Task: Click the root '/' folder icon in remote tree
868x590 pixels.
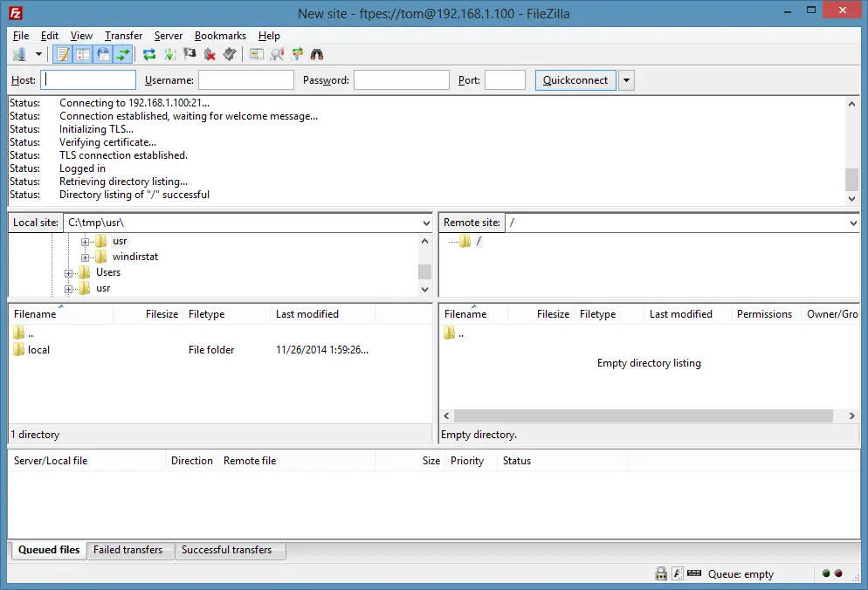Action: [x=465, y=241]
